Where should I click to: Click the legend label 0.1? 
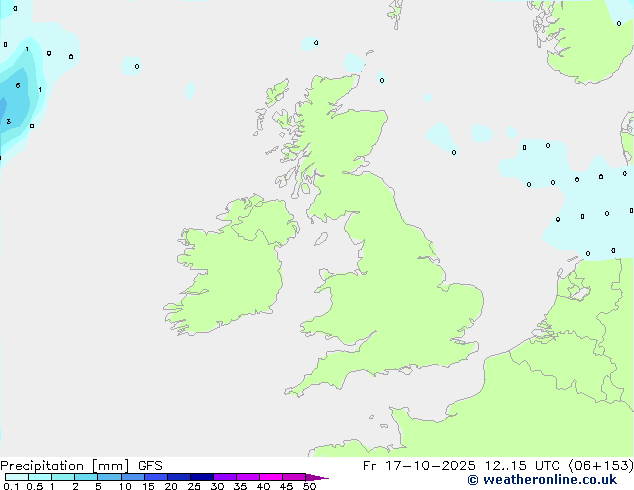coord(11,486)
